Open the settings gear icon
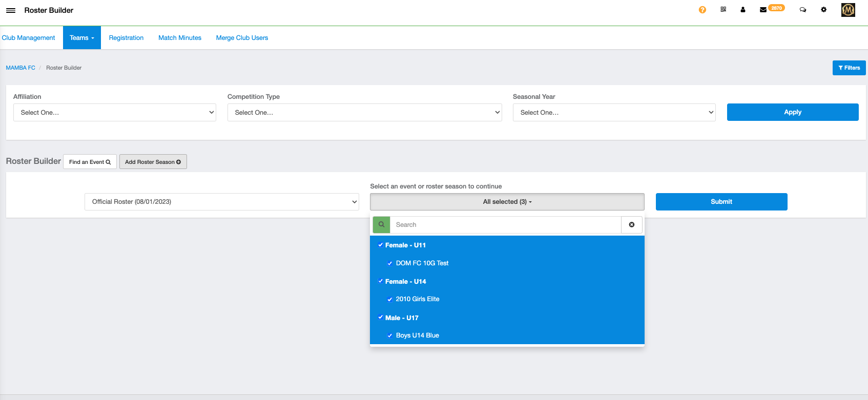Screen dimensions: 868x400 [x=823, y=10]
